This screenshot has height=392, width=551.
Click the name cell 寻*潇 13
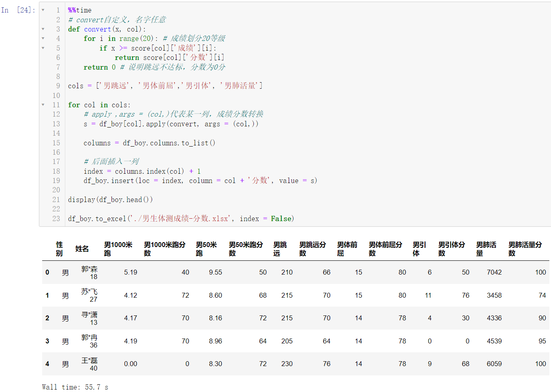(90, 318)
